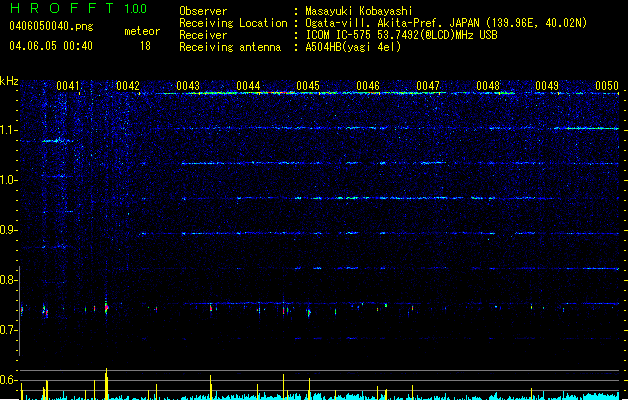
Task: Select the filename 0406050040.png
Action: [51, 26]
